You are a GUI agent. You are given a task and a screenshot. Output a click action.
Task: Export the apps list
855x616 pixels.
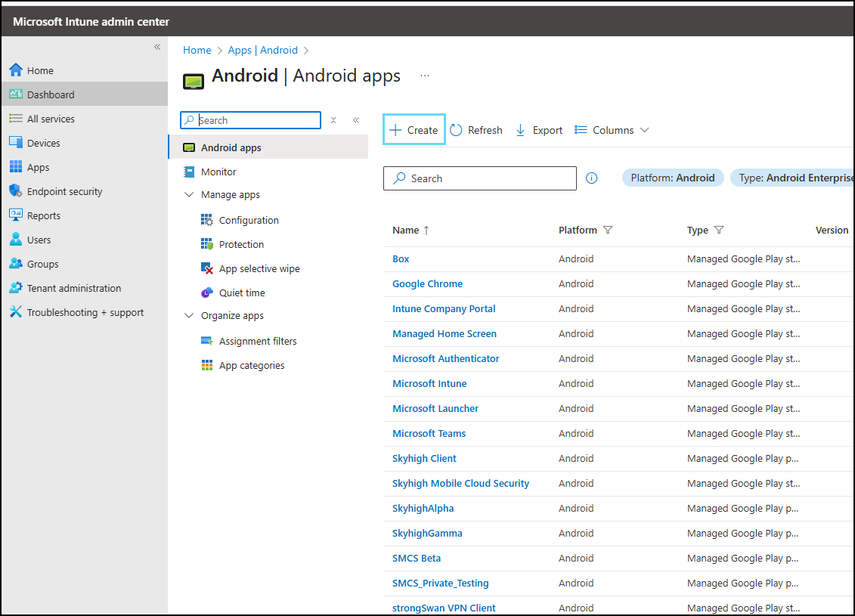tap(539, 130)
